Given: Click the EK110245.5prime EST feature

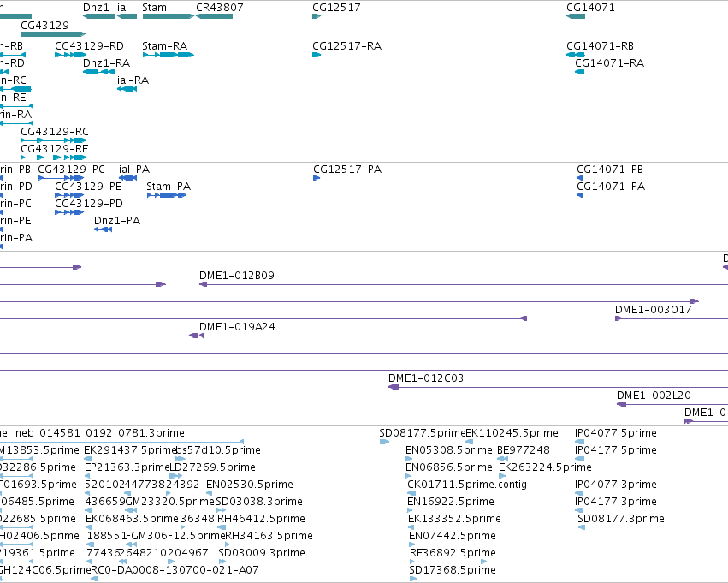Looking at the screenshot, I should pyautogui.click(x=470, y=442).
